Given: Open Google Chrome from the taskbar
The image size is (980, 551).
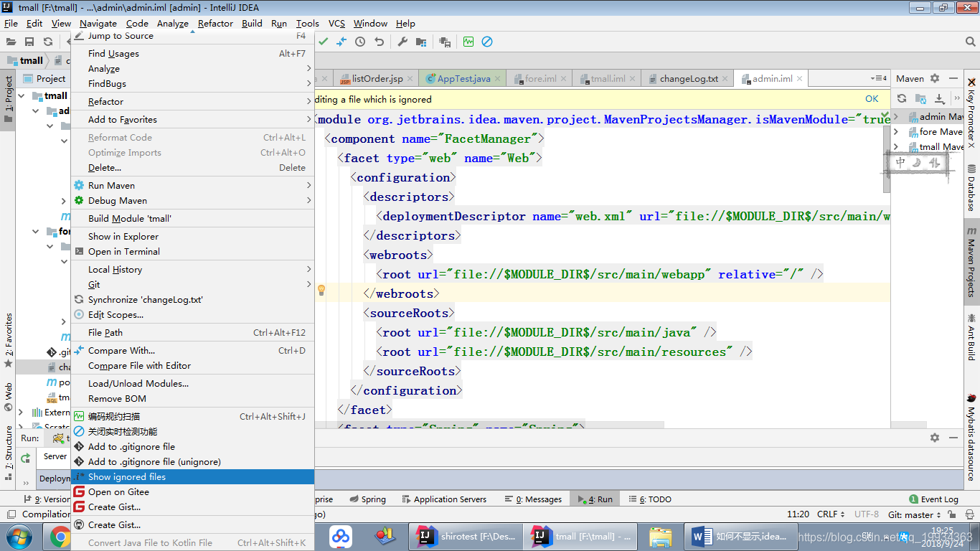Looking at the screenshot, I should pos(60,536).
